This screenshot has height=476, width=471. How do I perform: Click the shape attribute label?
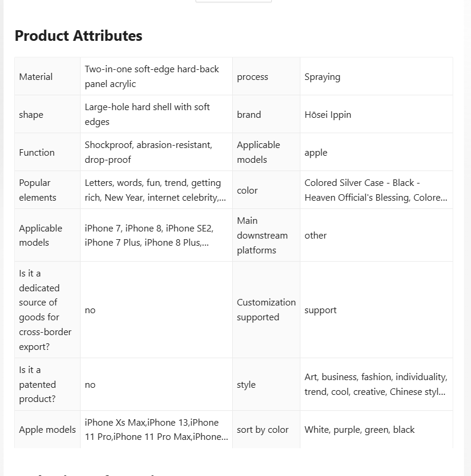tap(31, 115)
